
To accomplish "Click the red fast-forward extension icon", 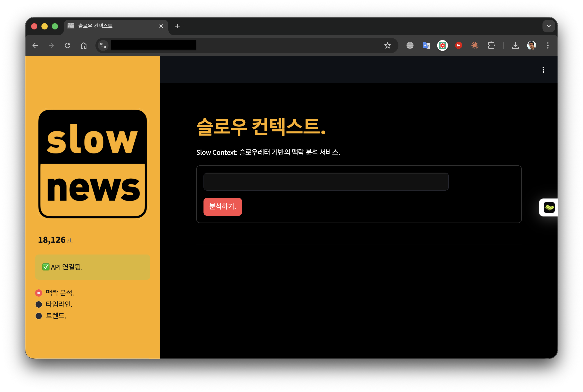I will coord(459,45).
